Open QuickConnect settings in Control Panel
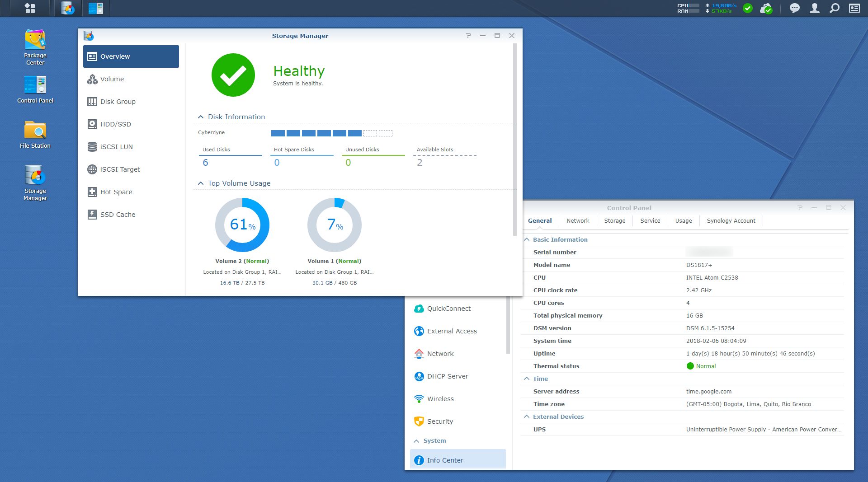 (448, 309)
